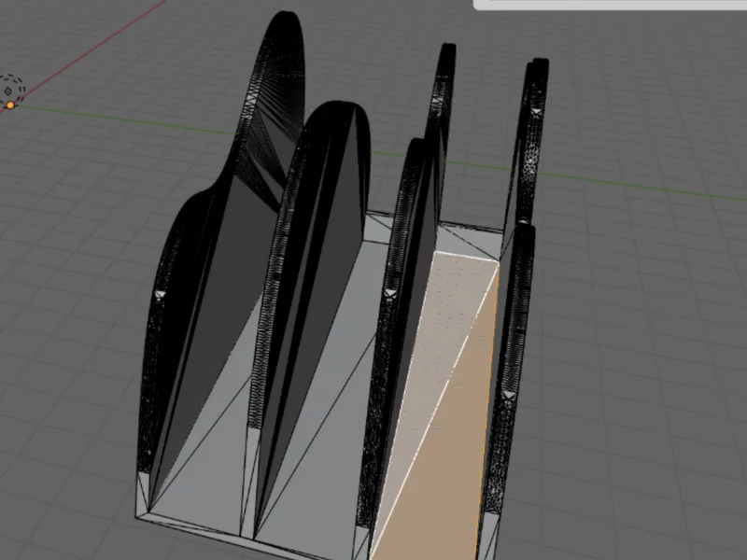The height and width of the screenshot is (560, 747).
Task: Click the dashed-circle 3D cursor
Action: coord(9,91)
